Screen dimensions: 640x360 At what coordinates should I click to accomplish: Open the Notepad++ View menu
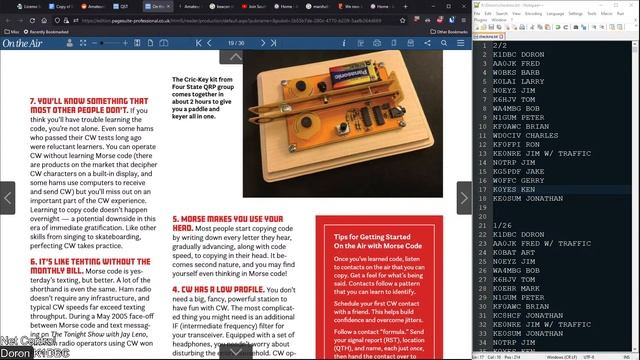[x=516, y=13]
